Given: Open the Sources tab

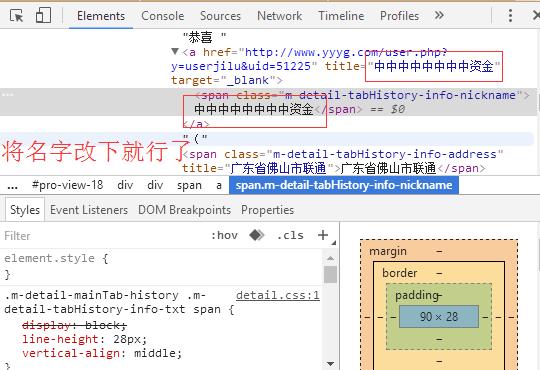Looking at the screenshot, I should [x=220, y=16].
